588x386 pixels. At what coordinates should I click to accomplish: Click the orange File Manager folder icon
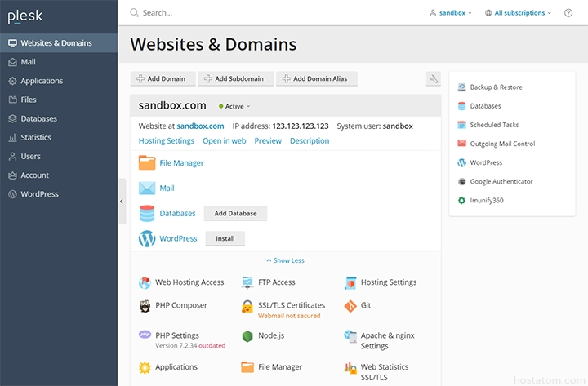[x=147, y=162]
